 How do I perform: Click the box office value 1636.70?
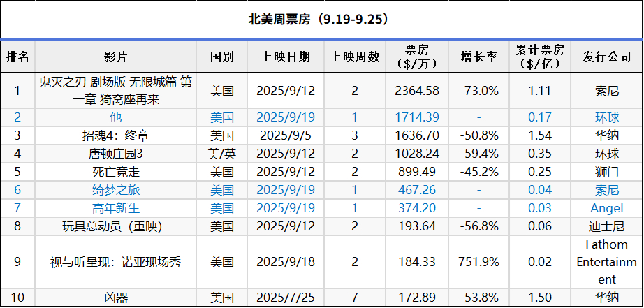point(417,135)
